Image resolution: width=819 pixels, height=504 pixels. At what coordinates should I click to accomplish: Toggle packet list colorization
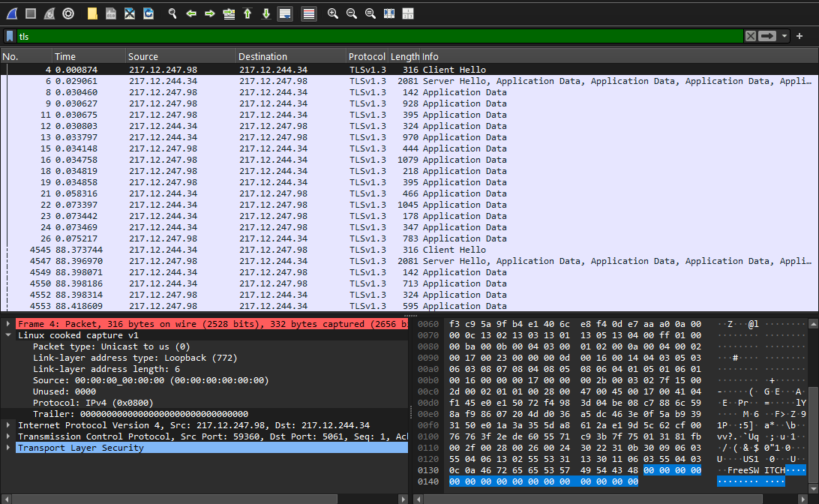(x=309, y=13)
